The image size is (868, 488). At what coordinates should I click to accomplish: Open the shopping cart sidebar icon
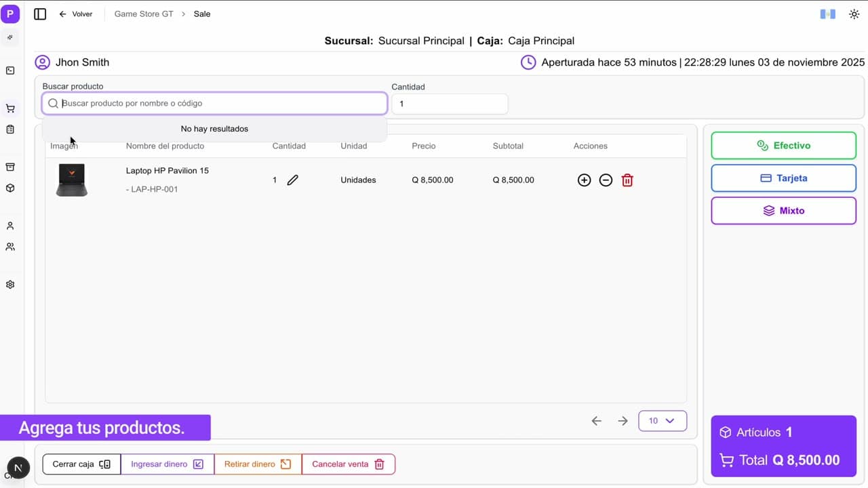coord(10,108)
